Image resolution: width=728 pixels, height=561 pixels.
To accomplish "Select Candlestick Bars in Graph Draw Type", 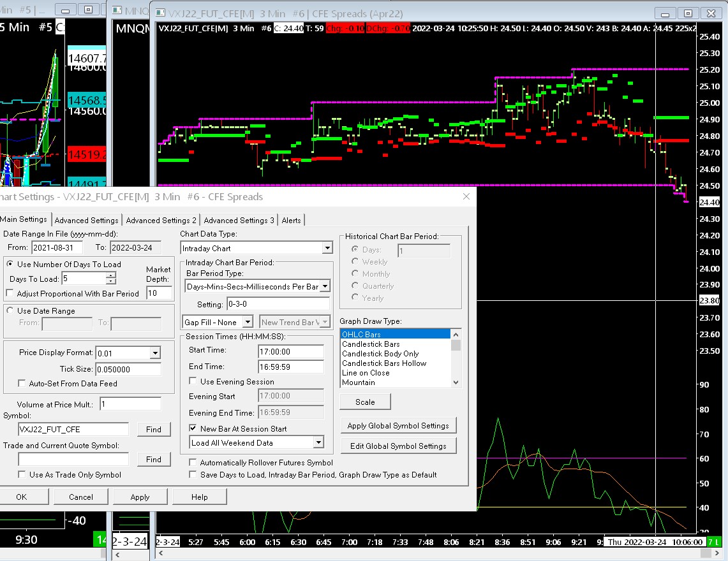I will pos(371,344).
